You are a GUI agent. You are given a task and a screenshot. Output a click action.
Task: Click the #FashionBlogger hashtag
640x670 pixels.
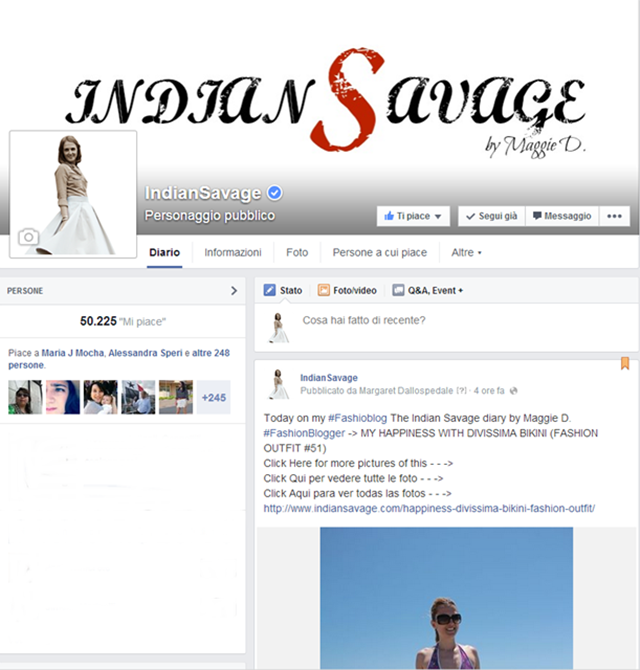304,433
